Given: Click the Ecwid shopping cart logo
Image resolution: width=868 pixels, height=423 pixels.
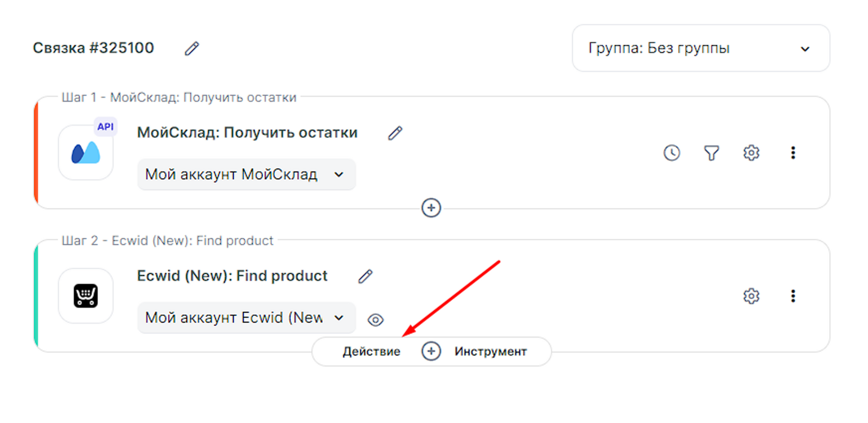Looking at the screenshot, I should pos(86,296).
